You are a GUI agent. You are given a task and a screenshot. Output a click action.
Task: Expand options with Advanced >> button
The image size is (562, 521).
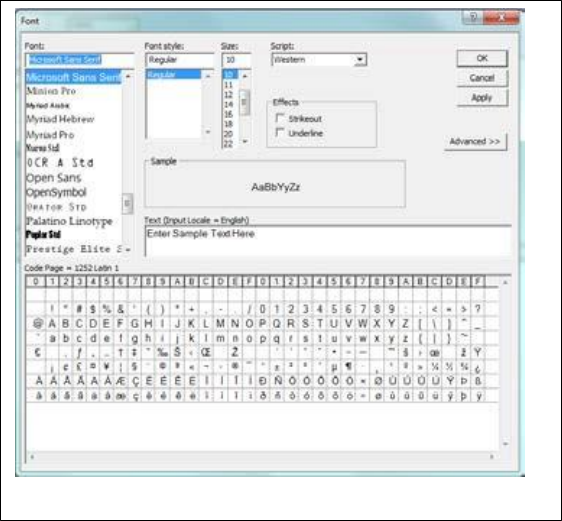(x=475, y=142)
